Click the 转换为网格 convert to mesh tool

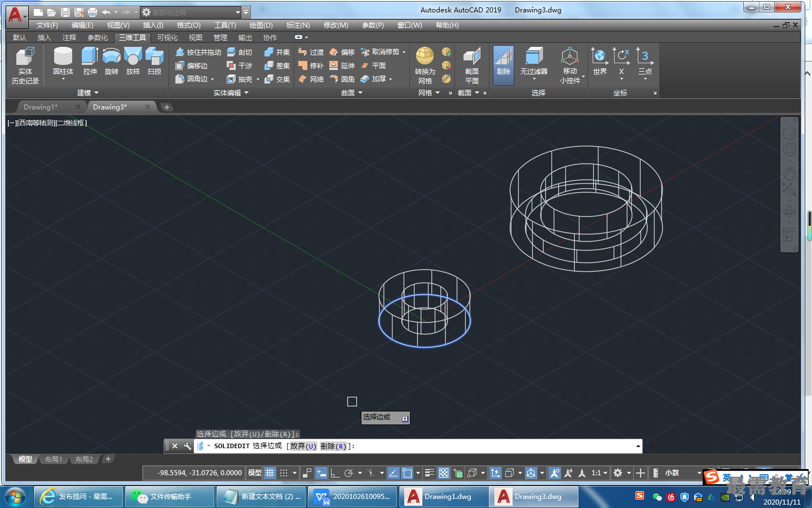pyautogui.click(x=425, y=65)
